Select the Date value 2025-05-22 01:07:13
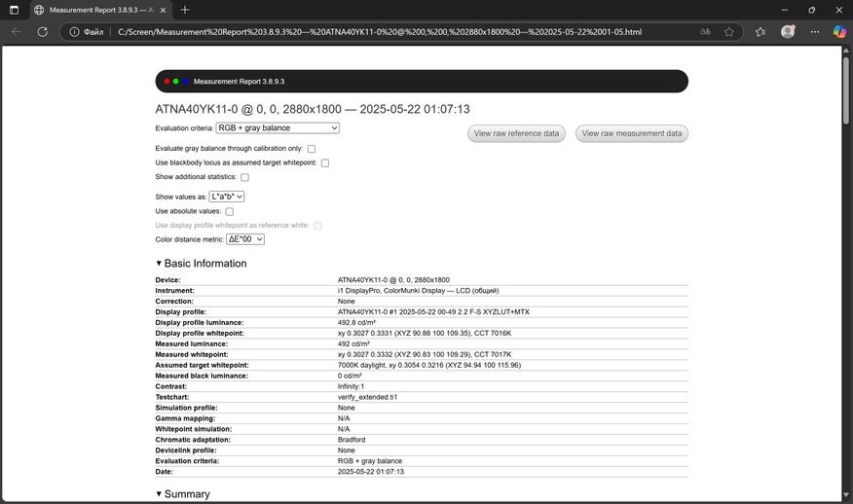The height and width of the screenshot is (504, 853). [371, 472]
